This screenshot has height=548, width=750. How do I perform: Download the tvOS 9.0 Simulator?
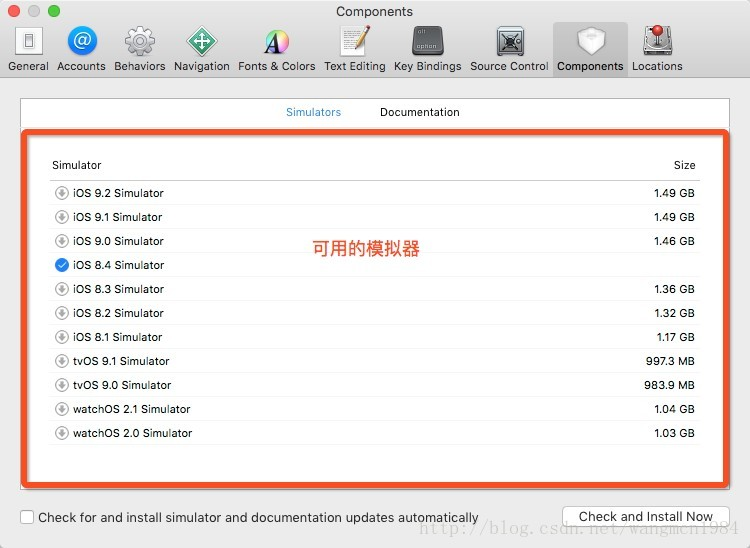[61, 384]
